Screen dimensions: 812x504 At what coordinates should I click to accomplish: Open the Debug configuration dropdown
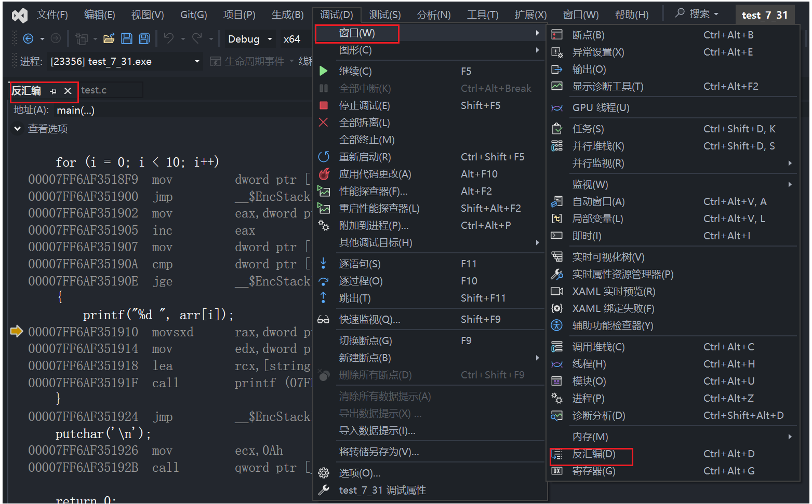(250, 39)
